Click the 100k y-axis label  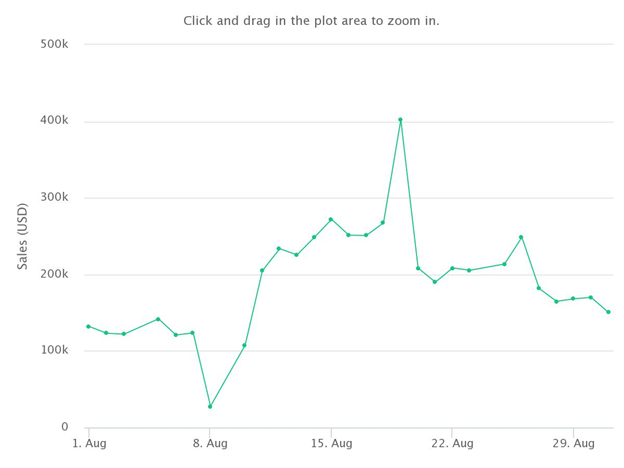pos(54,350)
